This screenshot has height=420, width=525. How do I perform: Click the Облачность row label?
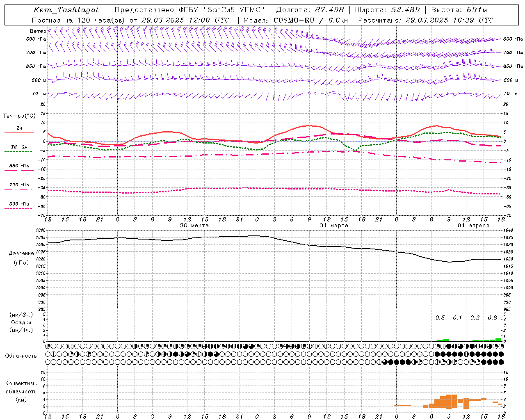[x=21, y=356]
